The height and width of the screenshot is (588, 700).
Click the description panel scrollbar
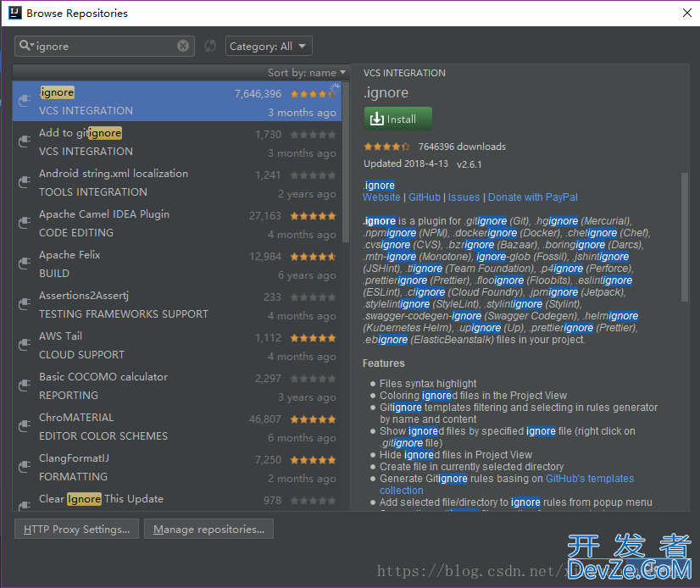pyautogui.click(x=685, y=236)
